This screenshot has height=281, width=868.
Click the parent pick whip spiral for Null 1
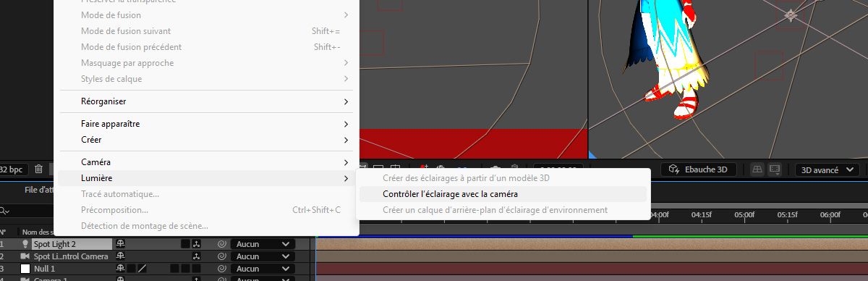(x=221, y=269)
